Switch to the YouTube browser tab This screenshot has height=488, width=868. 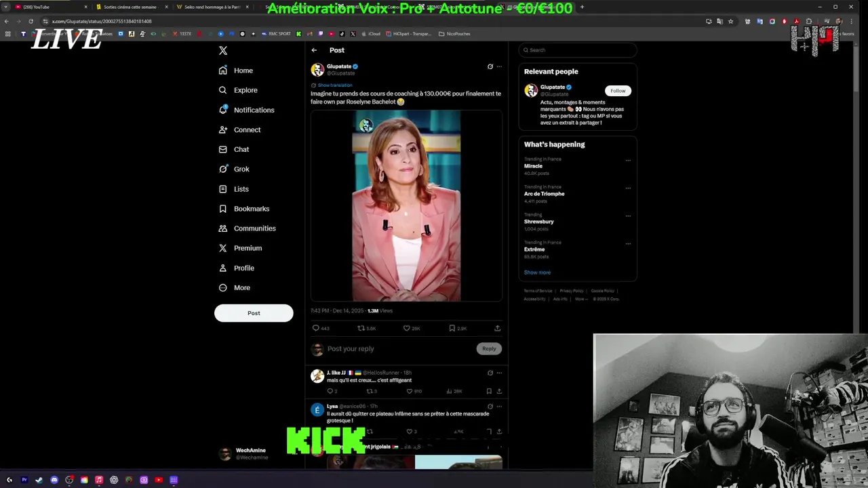(x=51, y=7)
